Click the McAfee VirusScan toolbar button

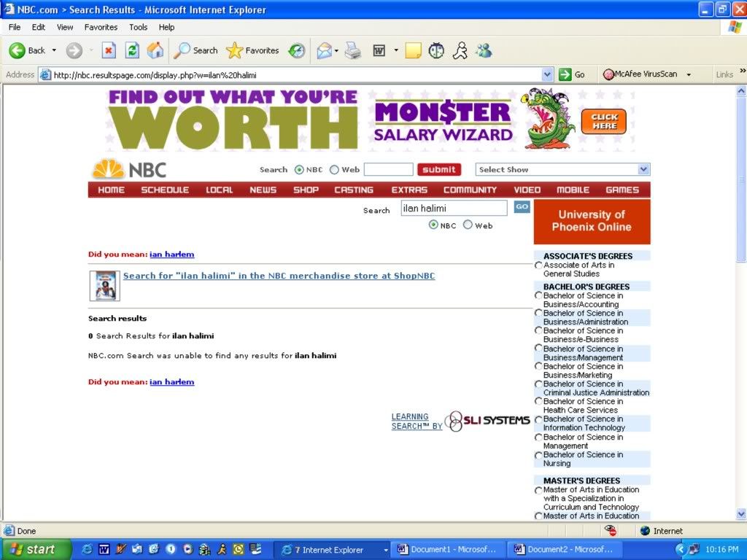[x=640, y=74]
